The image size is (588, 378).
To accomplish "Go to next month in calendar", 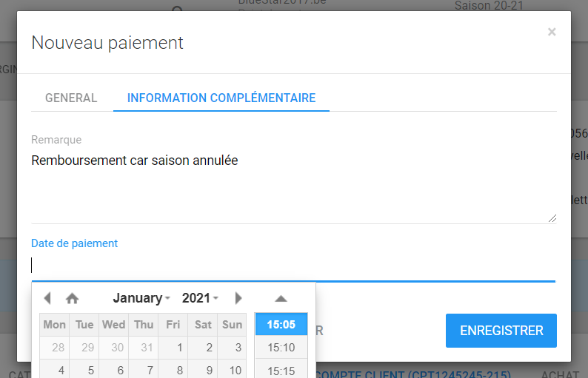I will click(238, 298).
